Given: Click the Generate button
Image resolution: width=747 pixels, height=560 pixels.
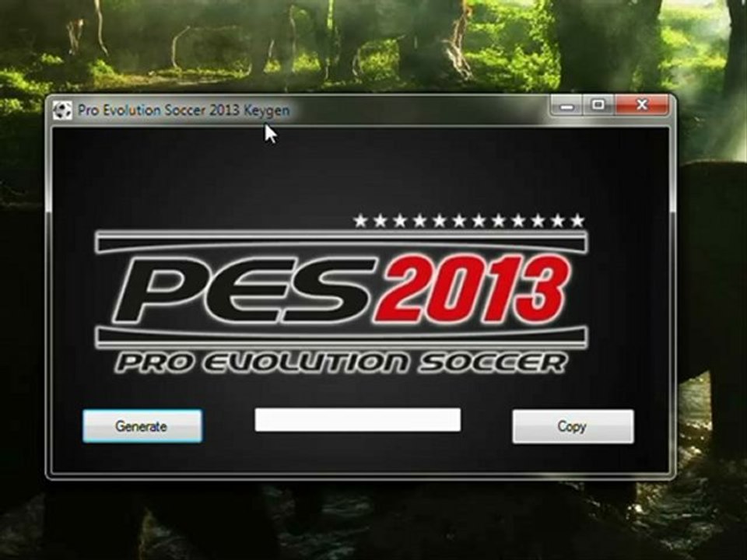Looking at the screenshot, I should [x=142, y=425].
